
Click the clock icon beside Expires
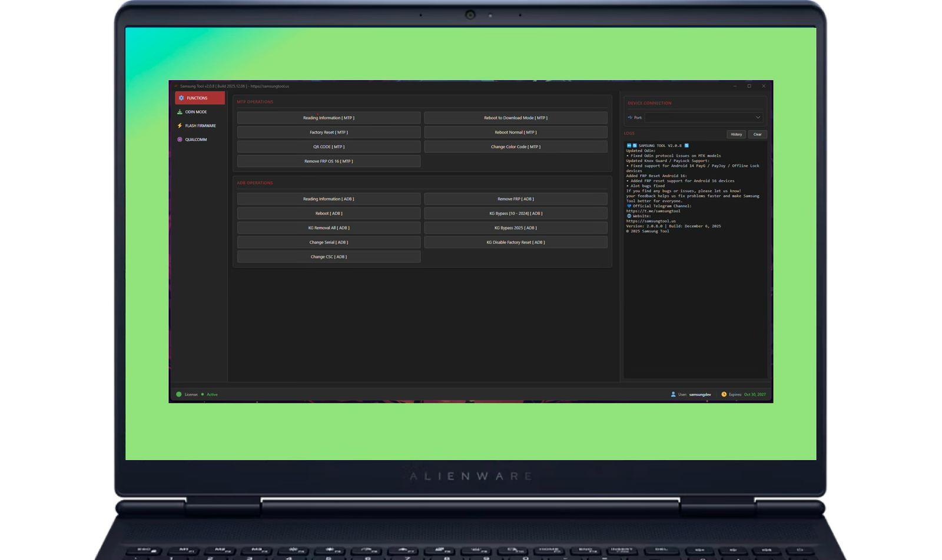point(724,395)
